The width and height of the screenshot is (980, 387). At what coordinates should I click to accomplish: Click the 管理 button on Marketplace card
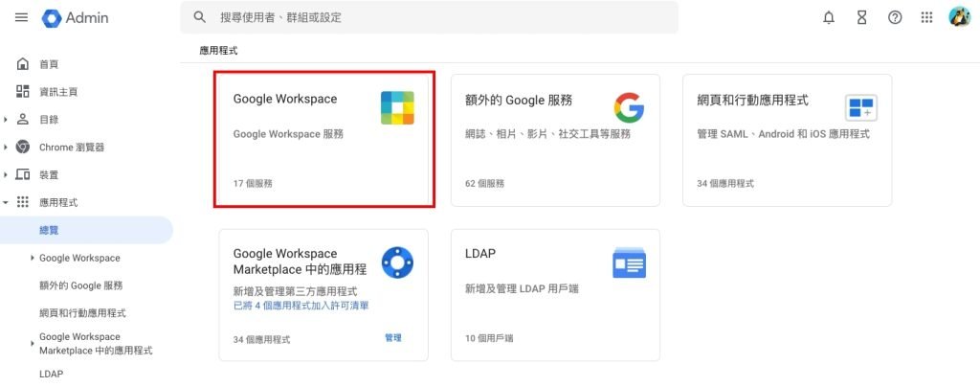[x=393, y=337]
